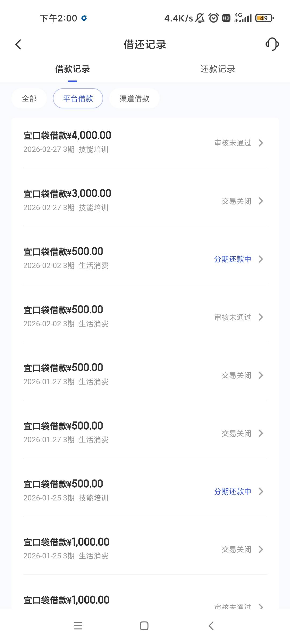
Task: Tap the alarm clock status icon
Action: [x=214, y=18]
